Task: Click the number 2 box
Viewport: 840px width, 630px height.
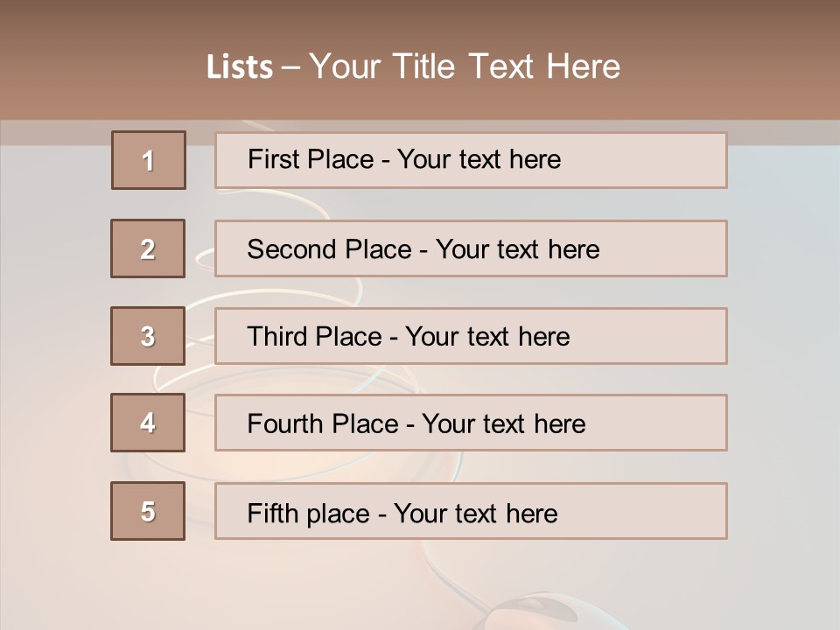Action: [x=148, y=248]
